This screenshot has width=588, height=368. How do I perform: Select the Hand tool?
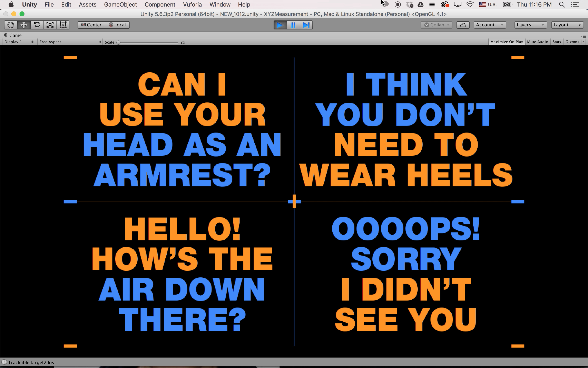11,25
